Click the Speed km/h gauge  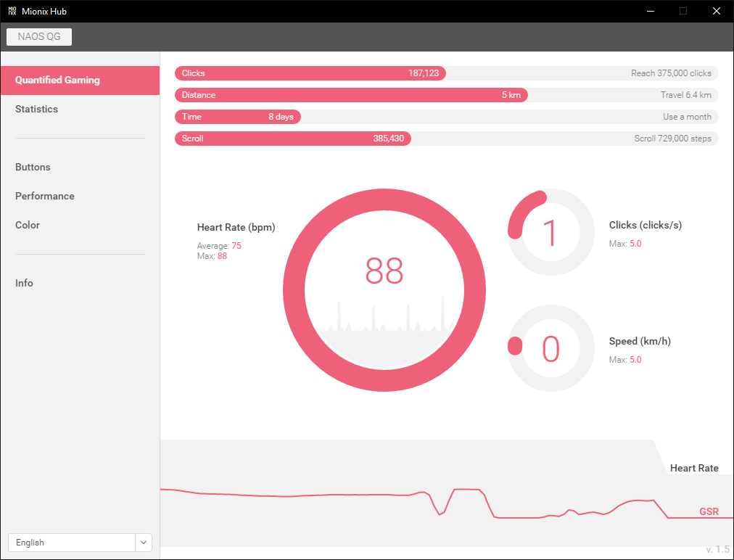[x=550, y=348]
